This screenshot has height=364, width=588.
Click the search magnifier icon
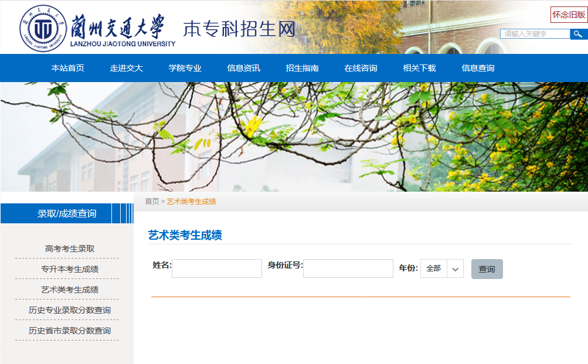pyautogui.click(x=578, y=34)
